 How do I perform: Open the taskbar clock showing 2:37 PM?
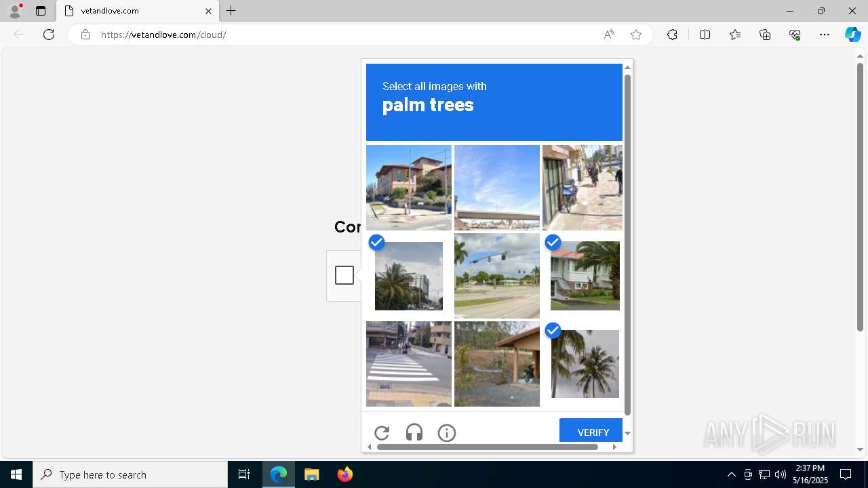point(810,474)
